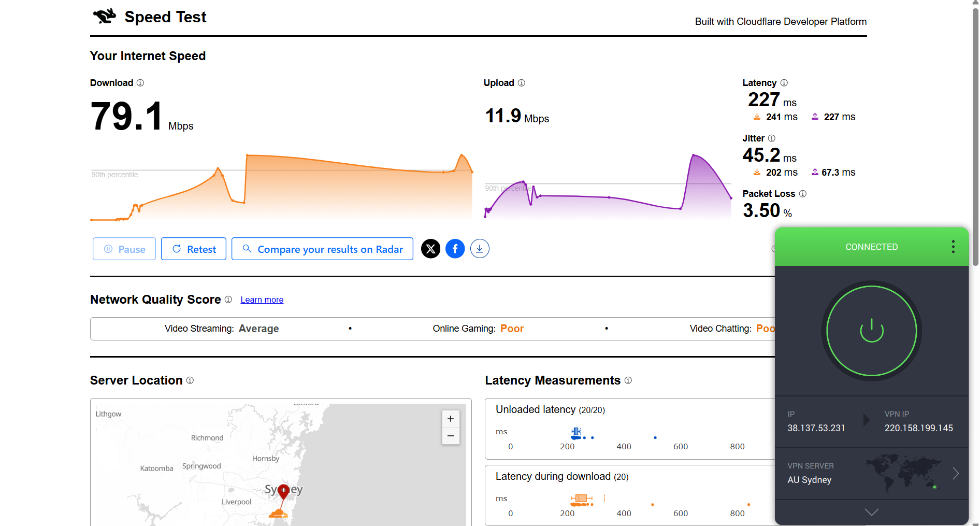Open the VPN options kebab menu
This screenshot has height=526, width=980.
coord(953,247)
